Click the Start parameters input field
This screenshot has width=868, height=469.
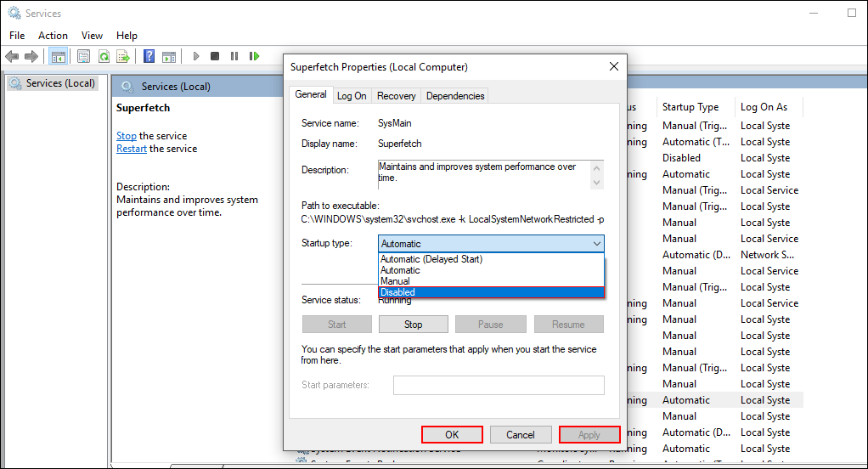point(499,385)
